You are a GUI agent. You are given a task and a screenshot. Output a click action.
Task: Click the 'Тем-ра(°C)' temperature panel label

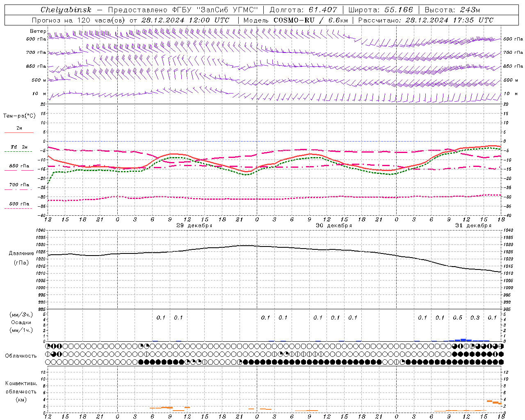pyautogui.click(x=19, y=116)
